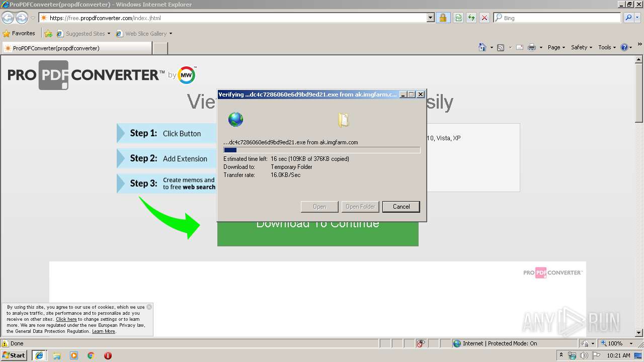The width and height of the screenshot is (644, 362).
Task: Click the network tray icon
Action: (572, 355)
